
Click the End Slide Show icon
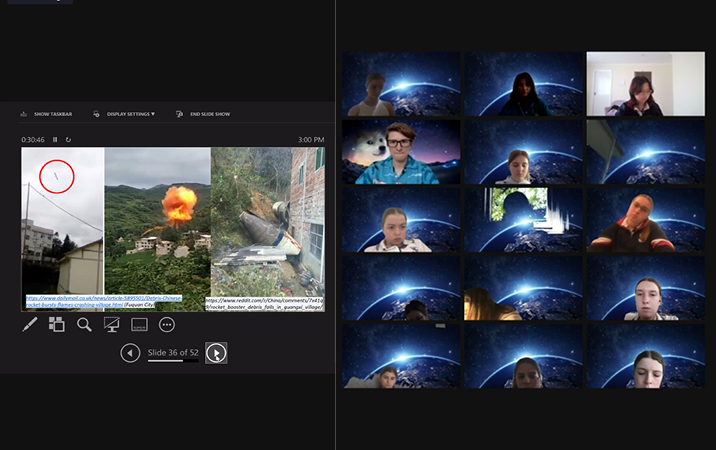(x=179, y=114)
